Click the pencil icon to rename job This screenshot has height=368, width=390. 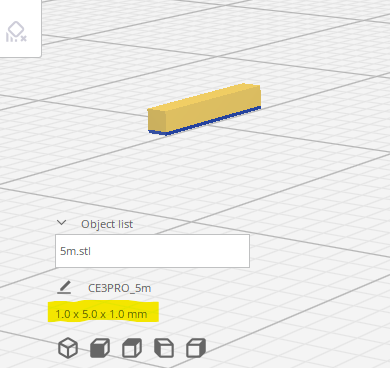tap(64, 287)
